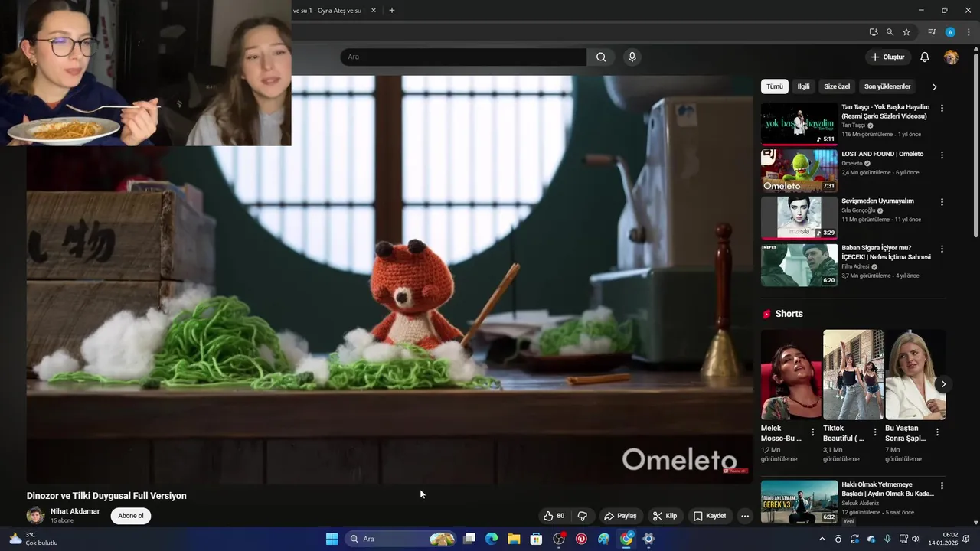Image resolution: width=980 pixels, height=551 pixels.
Task: Open the Chrome three-dot menu
Action: click(x=969, y=32)
